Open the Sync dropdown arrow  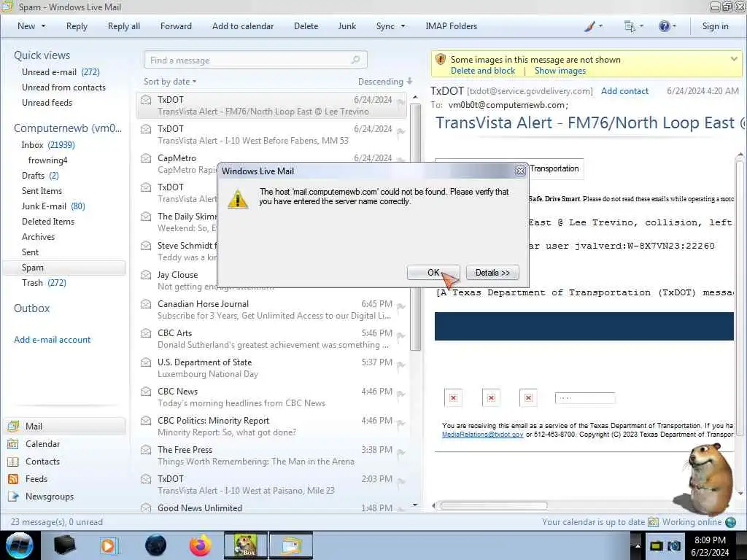pyautogui.click(x=403, y=26)
